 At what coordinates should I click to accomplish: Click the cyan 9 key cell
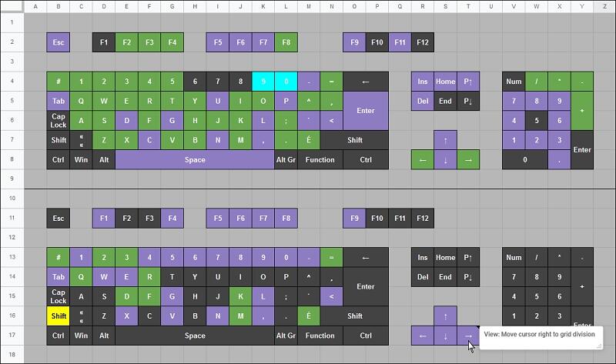tap(263, 82)
